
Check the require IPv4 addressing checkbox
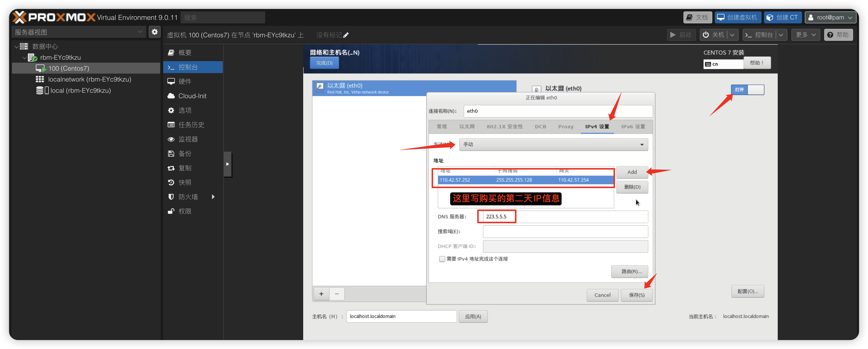pos(442,259)
